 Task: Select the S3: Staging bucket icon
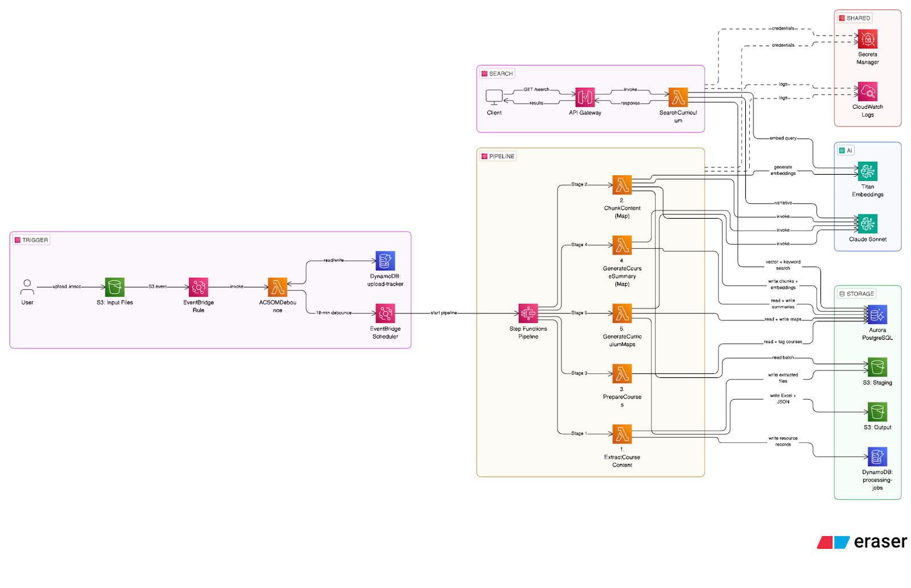point(877,367)
